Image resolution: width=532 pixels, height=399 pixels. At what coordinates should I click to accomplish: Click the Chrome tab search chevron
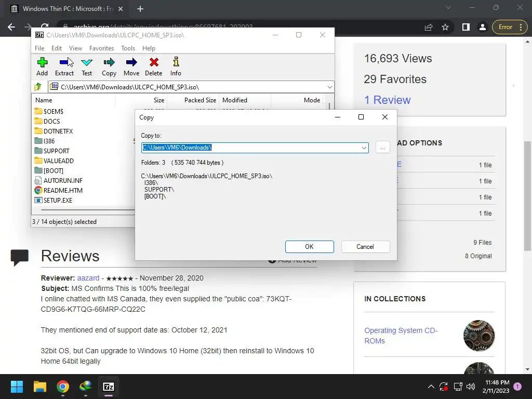point(448,7)
